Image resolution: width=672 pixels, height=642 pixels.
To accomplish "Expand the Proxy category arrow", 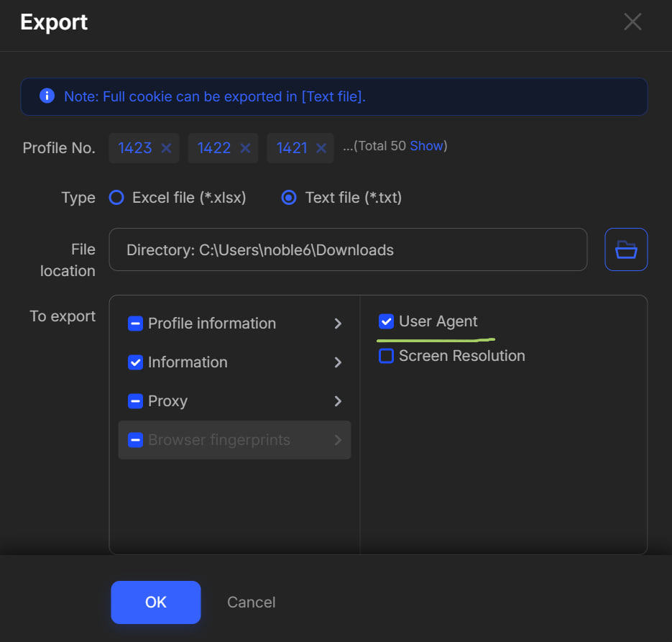I will point(338,401).
